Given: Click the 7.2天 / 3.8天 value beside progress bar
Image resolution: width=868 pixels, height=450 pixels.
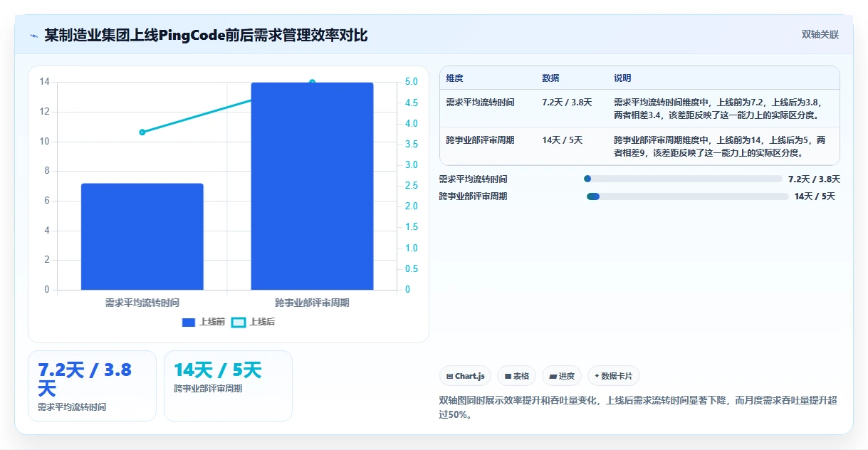Looking at the screenshot, I should pyautogui.click(x=814, y=179).
